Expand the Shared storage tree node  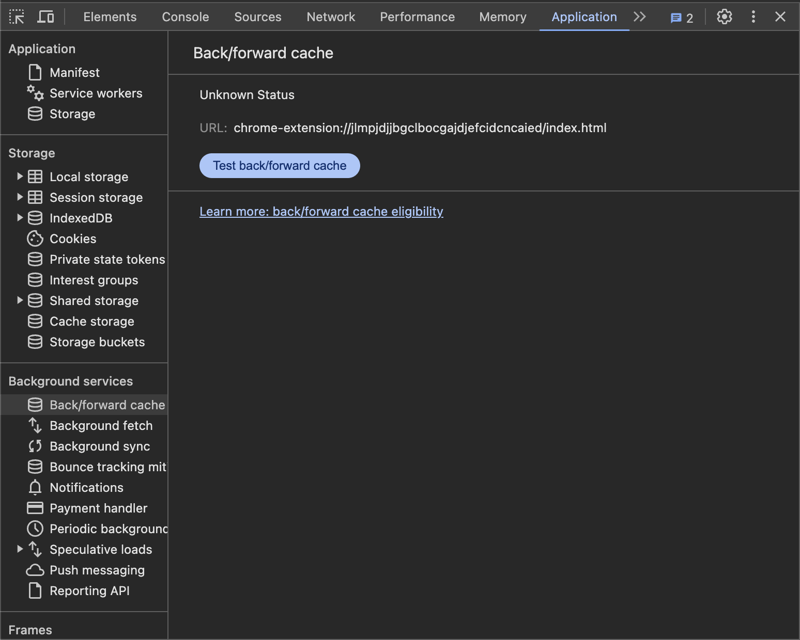tap(19, 301)
